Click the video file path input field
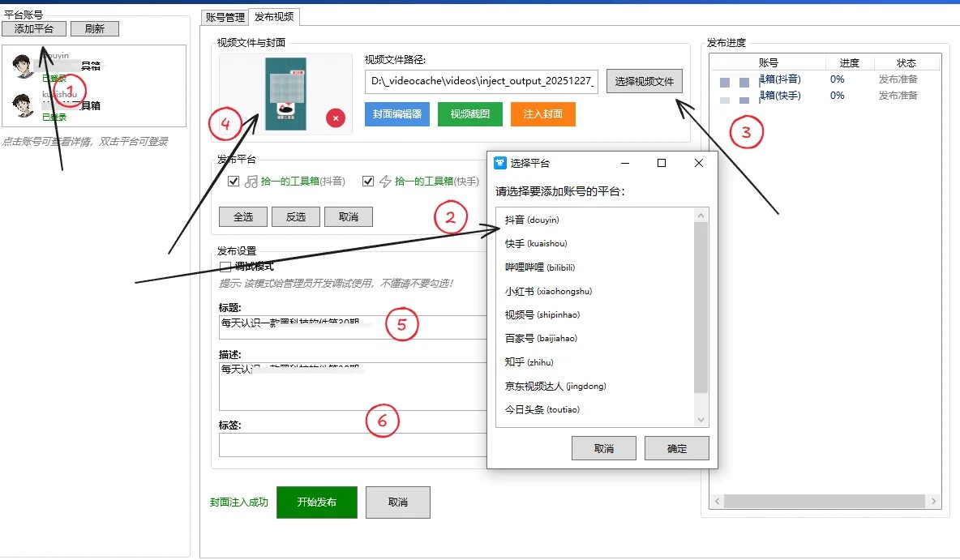 478,81
